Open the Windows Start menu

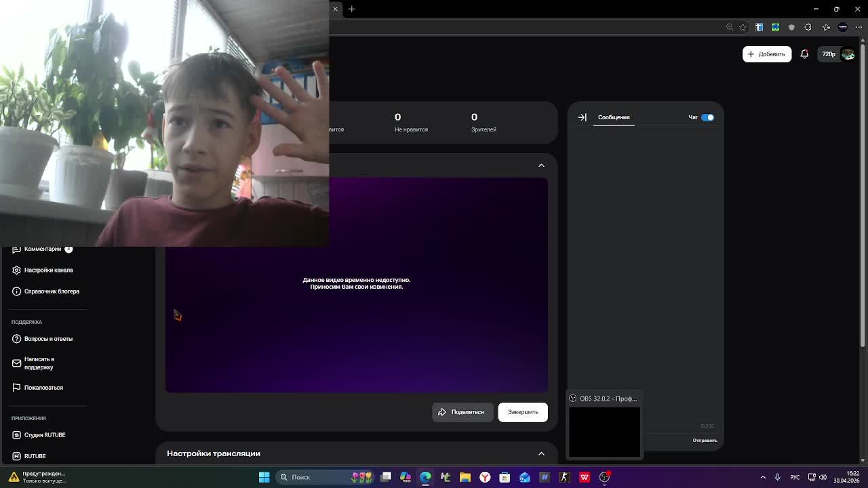click(x=264, y=477)
